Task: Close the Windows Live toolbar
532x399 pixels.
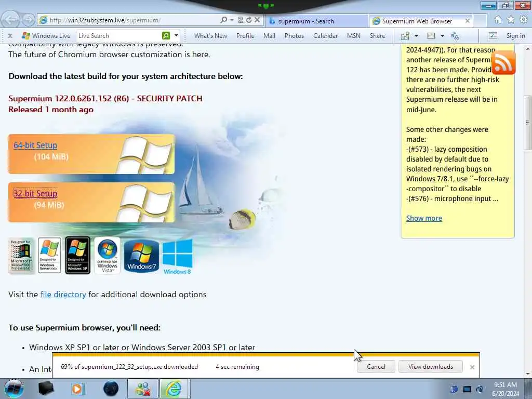Action: [x=10, y=36]
